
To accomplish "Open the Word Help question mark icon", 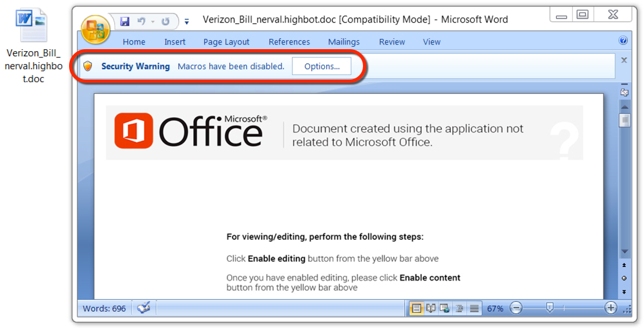I will click(x=623, y=40).
